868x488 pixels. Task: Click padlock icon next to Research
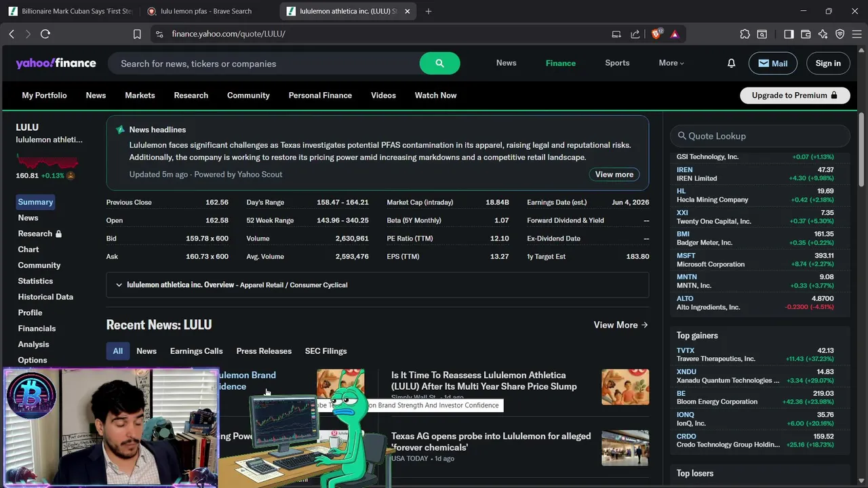pos(58,234)
